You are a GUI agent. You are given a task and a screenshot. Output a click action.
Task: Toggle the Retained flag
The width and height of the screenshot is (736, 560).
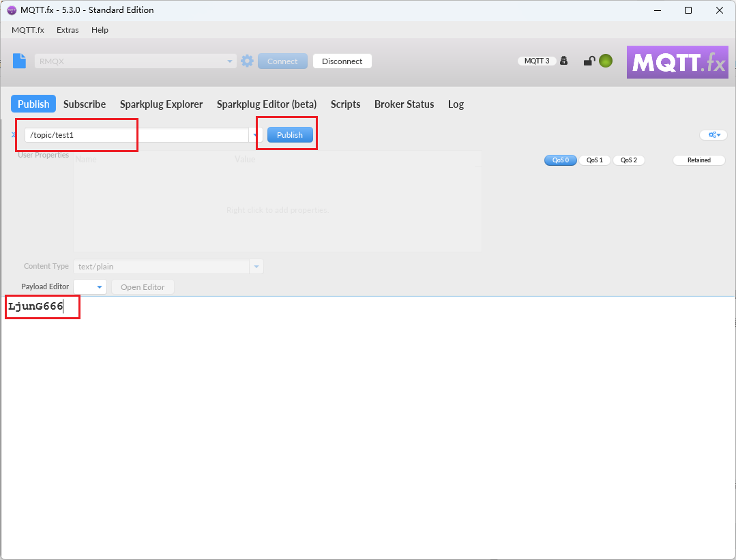699,160
